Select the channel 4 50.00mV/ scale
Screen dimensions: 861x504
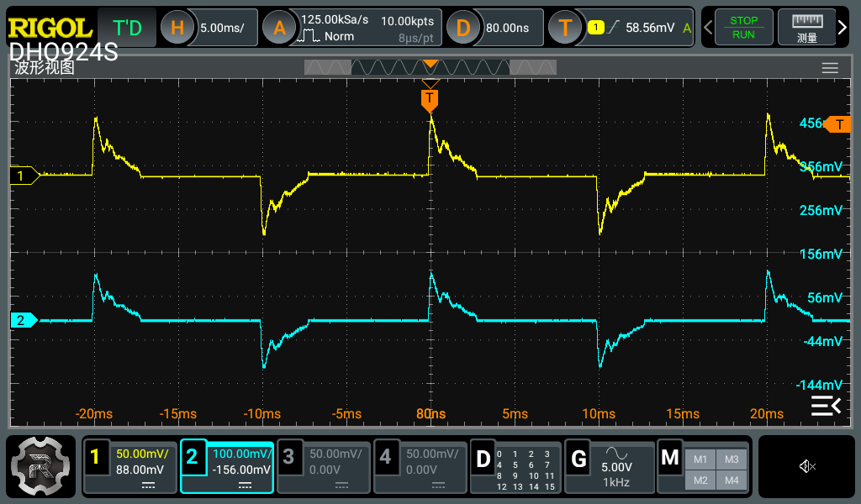432,454
